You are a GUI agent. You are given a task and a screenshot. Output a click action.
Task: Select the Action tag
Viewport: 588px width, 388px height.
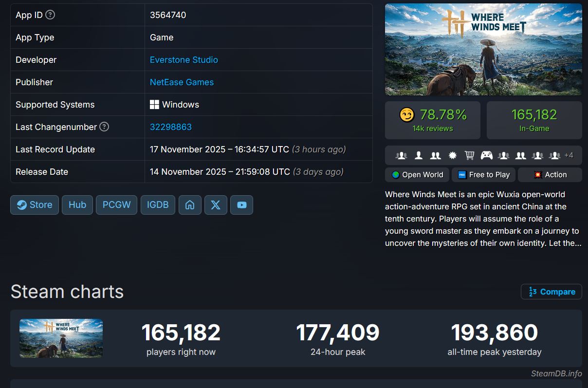tap(550, 175)
